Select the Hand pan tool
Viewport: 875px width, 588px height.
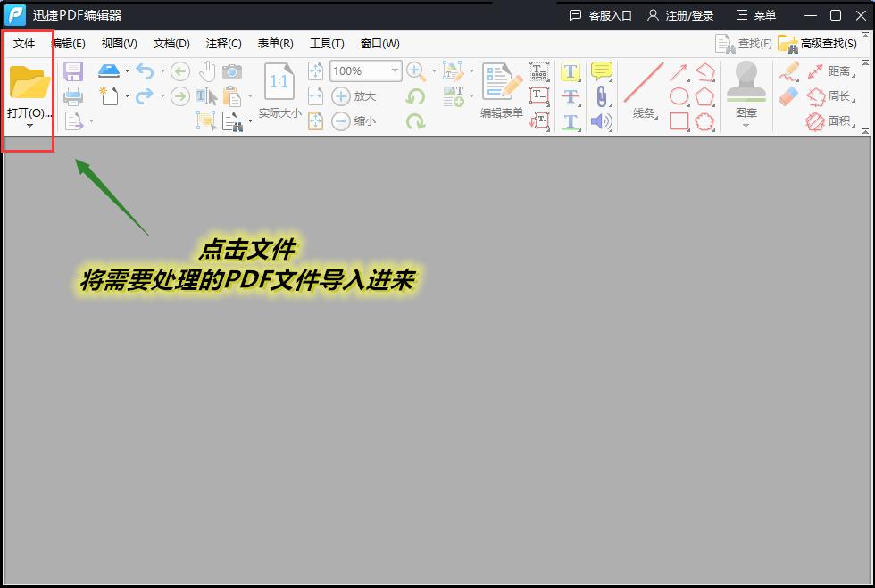208,71
